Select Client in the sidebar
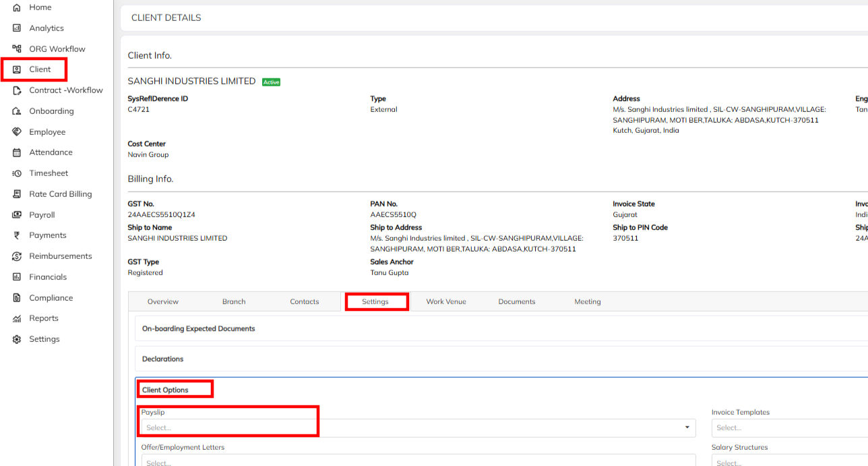868x466 pixels. tap(40, 69)
